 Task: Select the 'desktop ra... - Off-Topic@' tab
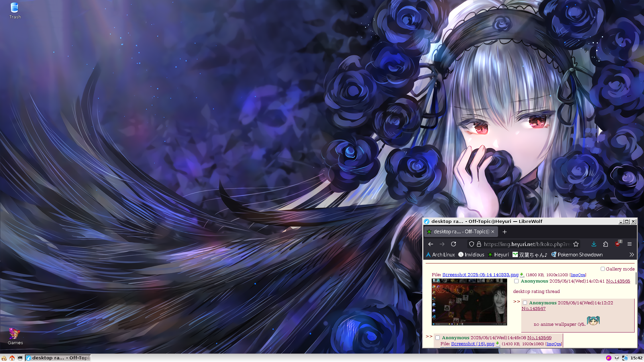[461, 232]
